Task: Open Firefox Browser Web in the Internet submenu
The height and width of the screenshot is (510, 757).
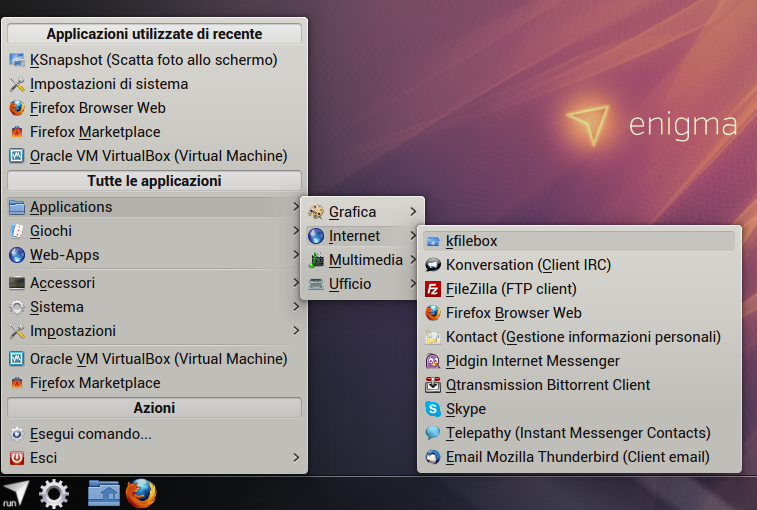Action: click(x=579, y=313)
